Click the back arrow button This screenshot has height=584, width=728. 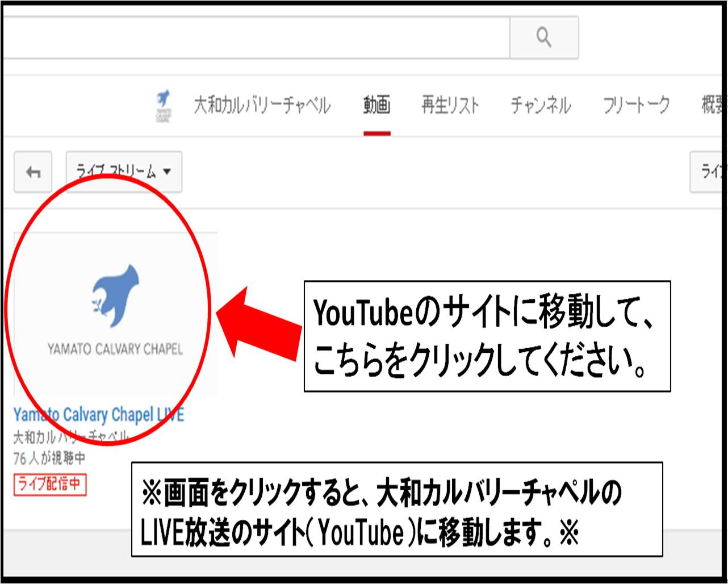pyautogui.click(x=33, y=172)
